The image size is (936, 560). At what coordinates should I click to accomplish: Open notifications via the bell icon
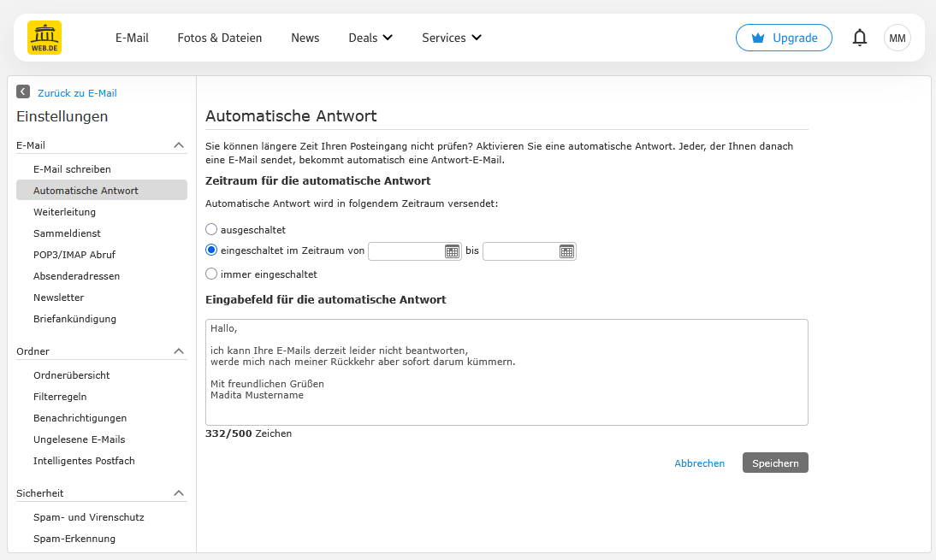tap(859, 37)
